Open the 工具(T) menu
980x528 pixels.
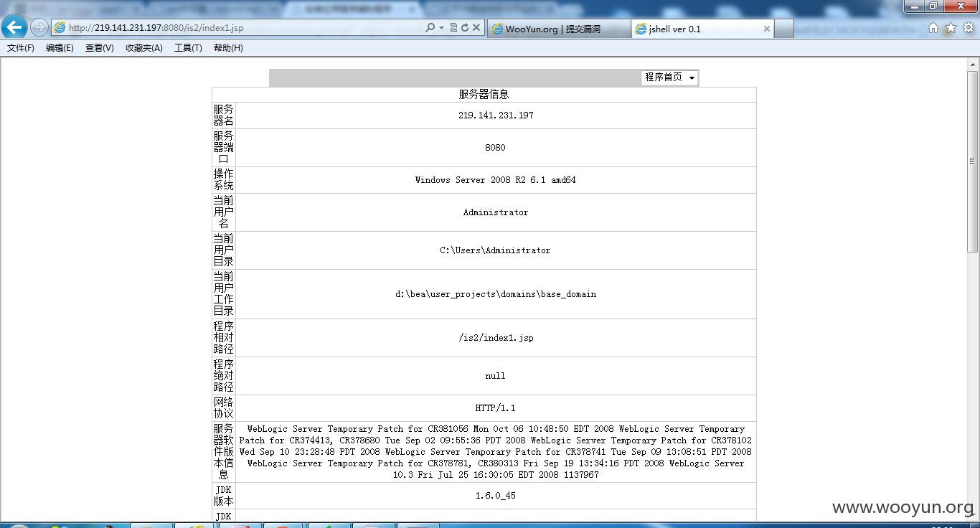tap(188, 48)
